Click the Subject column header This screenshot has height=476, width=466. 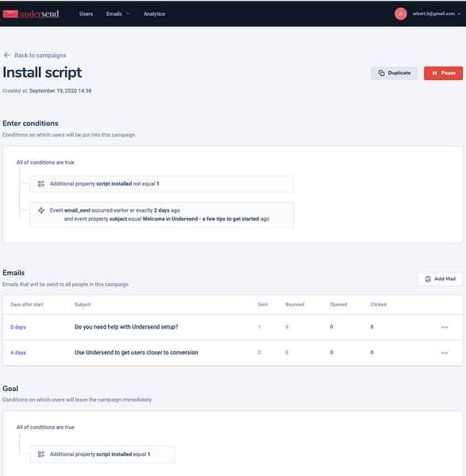click(x=83, y=305)
